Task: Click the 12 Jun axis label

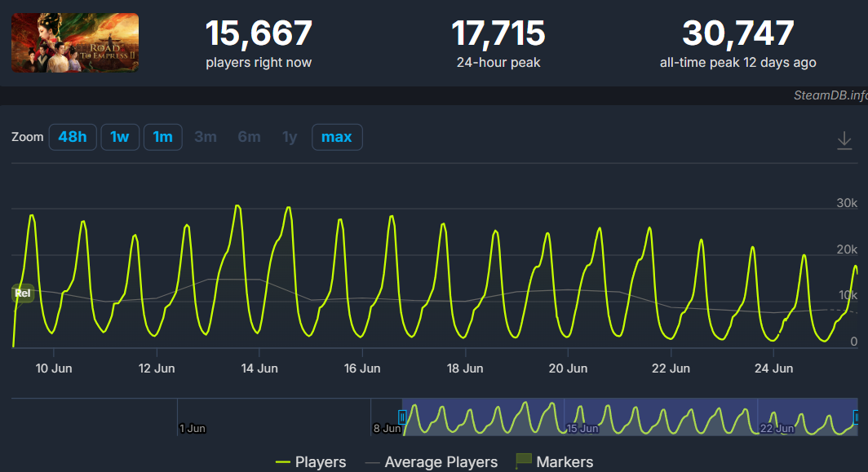Action: pos(157,368)
